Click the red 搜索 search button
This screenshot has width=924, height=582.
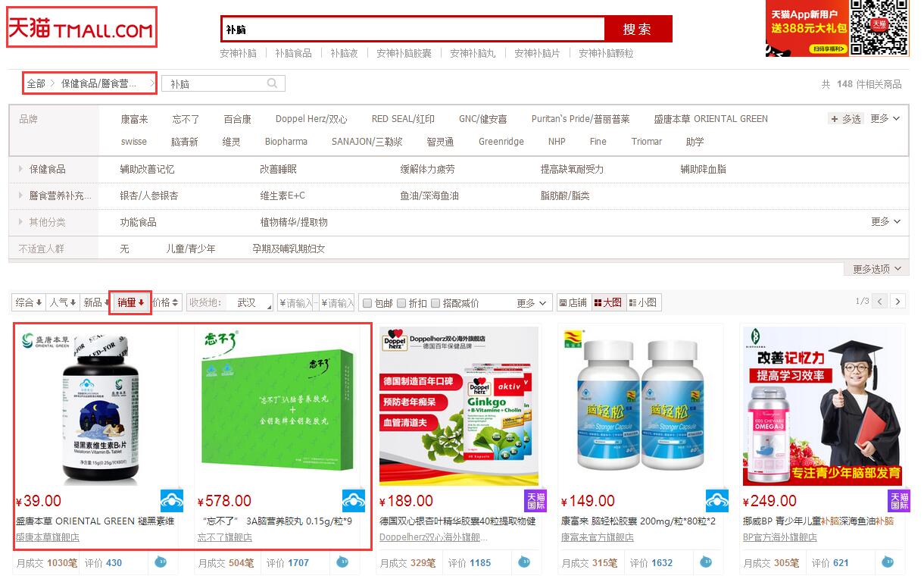click(x=638, y=29)
